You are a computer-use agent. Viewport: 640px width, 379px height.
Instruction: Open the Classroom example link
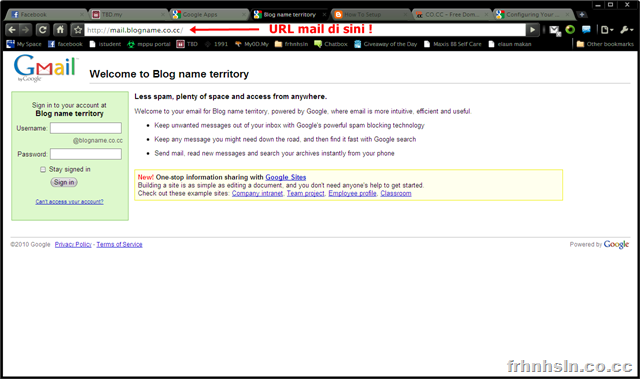coord(396,193)
